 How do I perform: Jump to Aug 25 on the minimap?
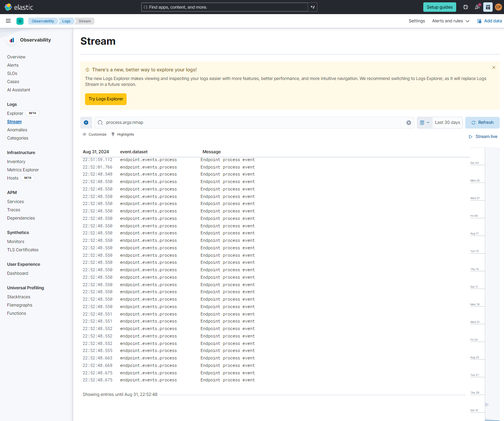(475, 357)
